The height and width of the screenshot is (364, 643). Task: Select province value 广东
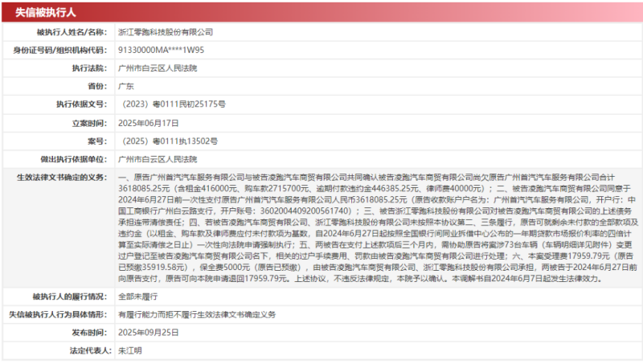(x=125, y=86)
